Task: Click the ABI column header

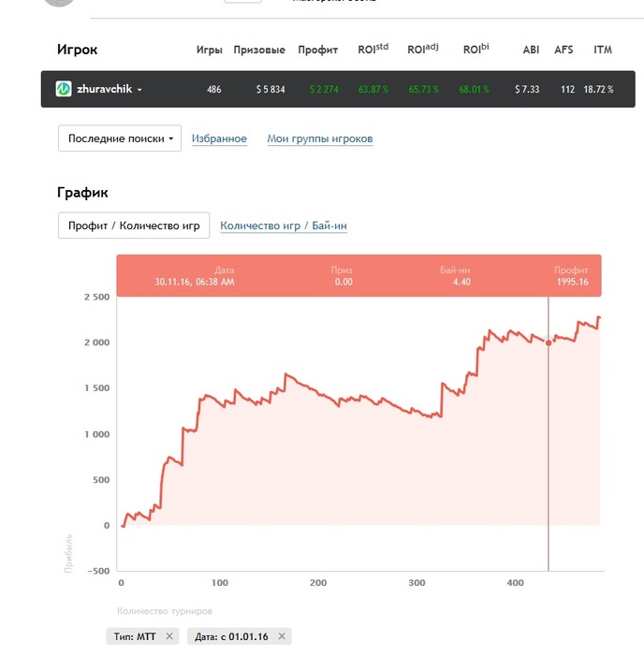Action: coord(531,50)
